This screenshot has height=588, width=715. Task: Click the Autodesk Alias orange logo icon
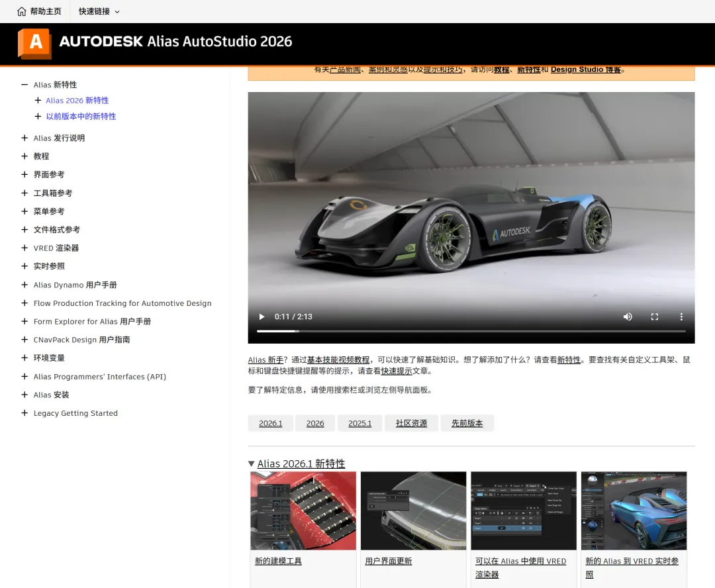[x=34, y=43]
